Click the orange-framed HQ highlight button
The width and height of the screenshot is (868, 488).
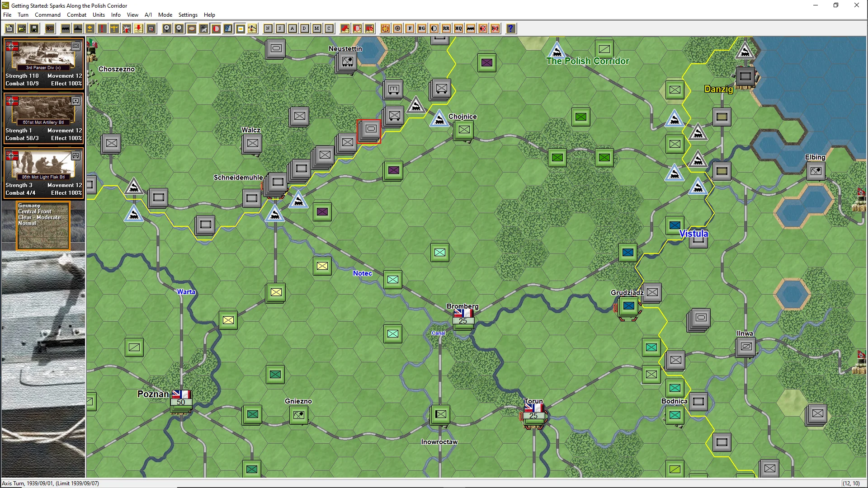point(458,28)
